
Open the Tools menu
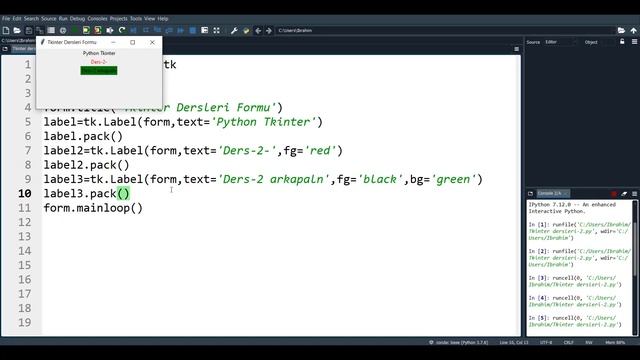click(x=136, y=19)
